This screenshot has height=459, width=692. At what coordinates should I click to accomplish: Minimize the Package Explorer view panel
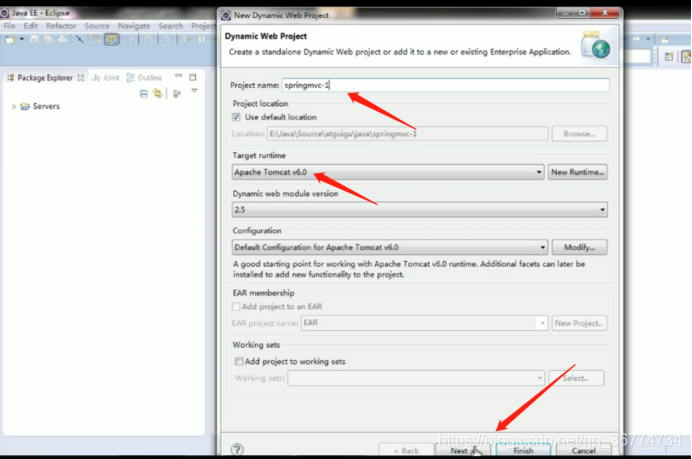[178, 76]
